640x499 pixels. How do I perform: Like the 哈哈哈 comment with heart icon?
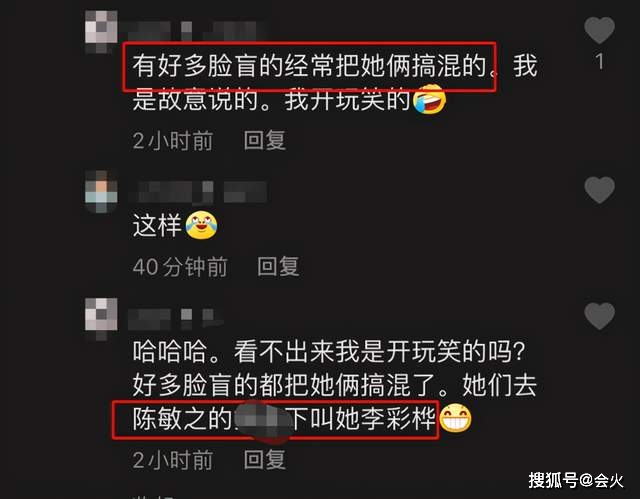click(x=599, y=316)
